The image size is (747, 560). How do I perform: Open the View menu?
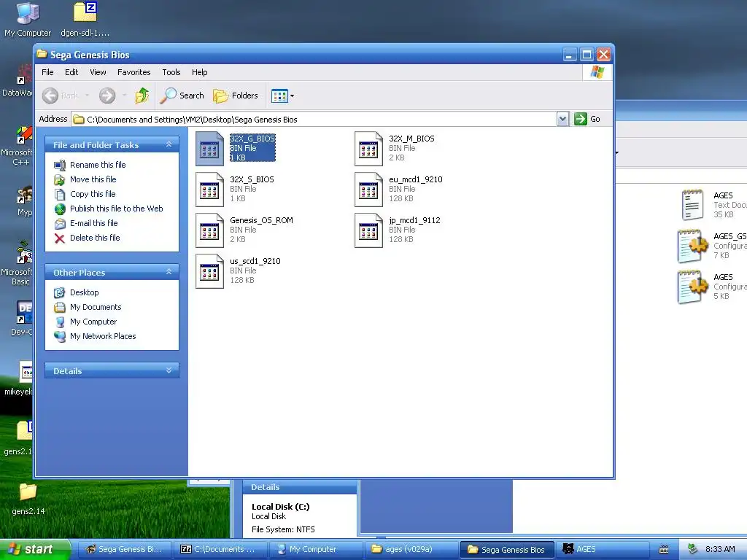point(98,72)
